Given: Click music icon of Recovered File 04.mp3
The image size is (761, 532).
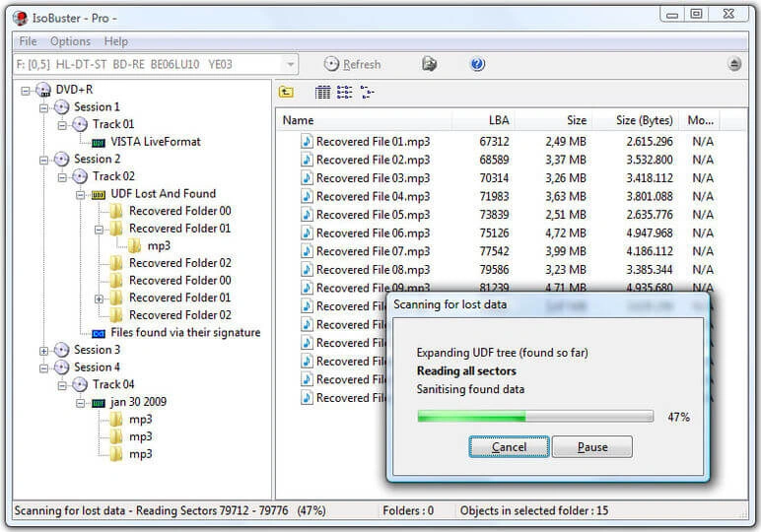Looking at the screenshot, I should point(307,196).
